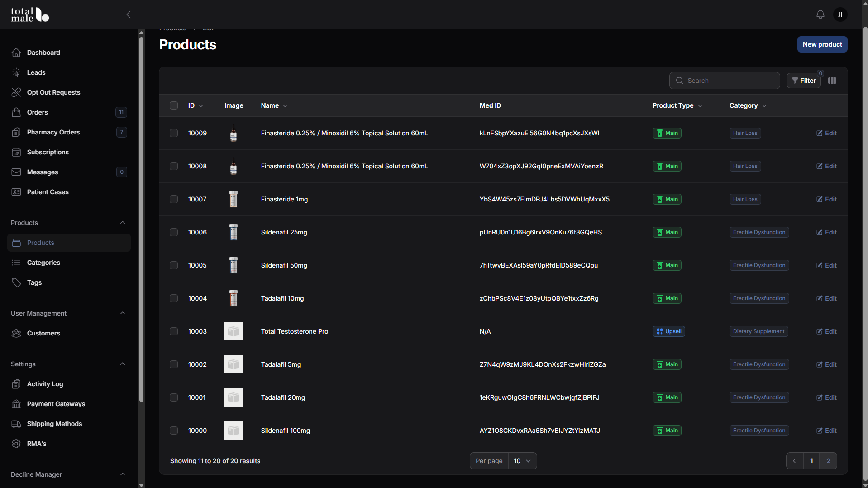Click the Shipping Methods truck icon
868x488 pixels.
tap(16, 424)
